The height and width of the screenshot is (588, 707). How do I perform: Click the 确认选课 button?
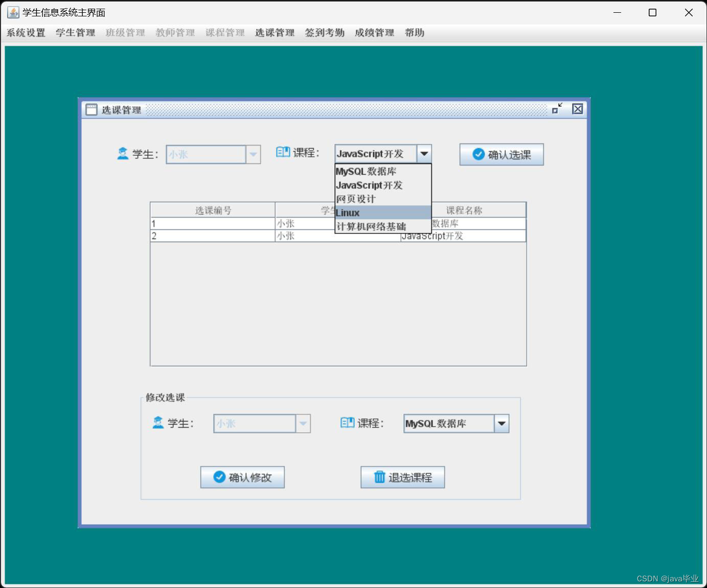501,154
